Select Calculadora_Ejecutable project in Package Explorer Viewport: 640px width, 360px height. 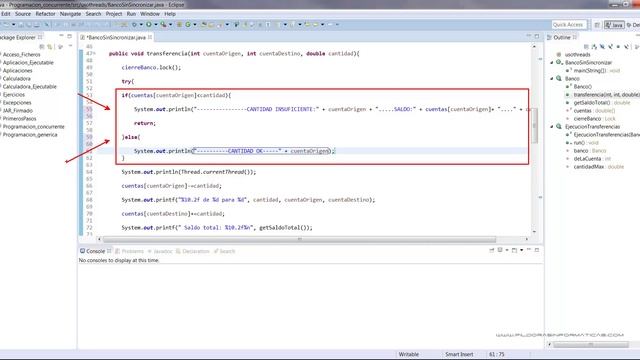tap(29, 87)
